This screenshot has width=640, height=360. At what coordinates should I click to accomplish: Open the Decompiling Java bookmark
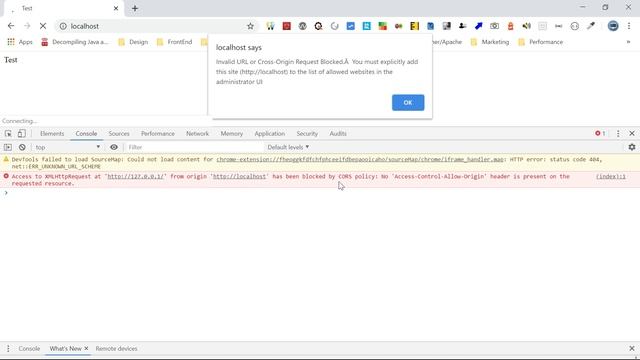tap(75, 42)
